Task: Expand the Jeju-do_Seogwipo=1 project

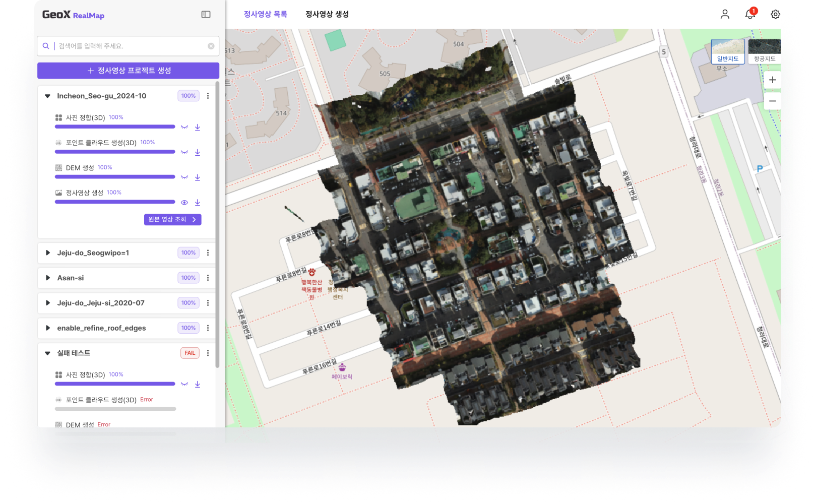Action: pyautogui.click(x=48, y=253)
